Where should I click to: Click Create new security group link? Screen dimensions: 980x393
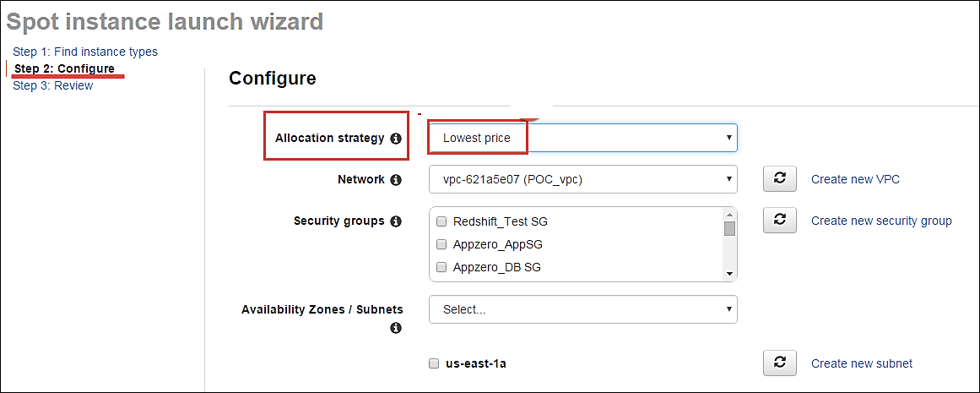point(881,221)
